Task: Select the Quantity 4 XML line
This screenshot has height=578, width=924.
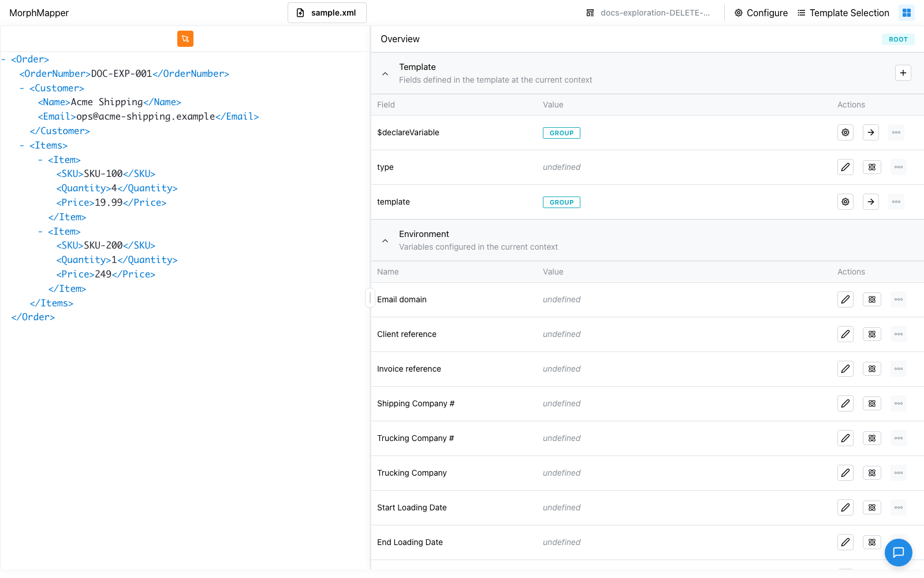Action: [117, 188]
